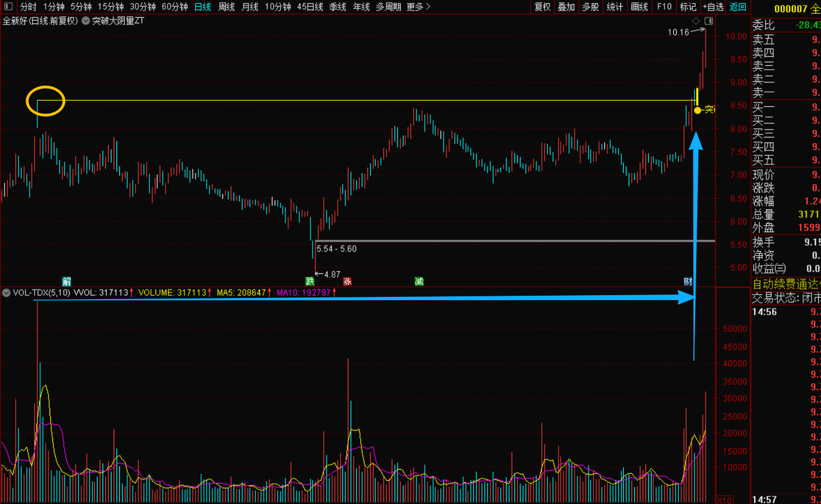
Task: Switch to the 周线 weekly chart tab
Action: [x=226, y=7]
